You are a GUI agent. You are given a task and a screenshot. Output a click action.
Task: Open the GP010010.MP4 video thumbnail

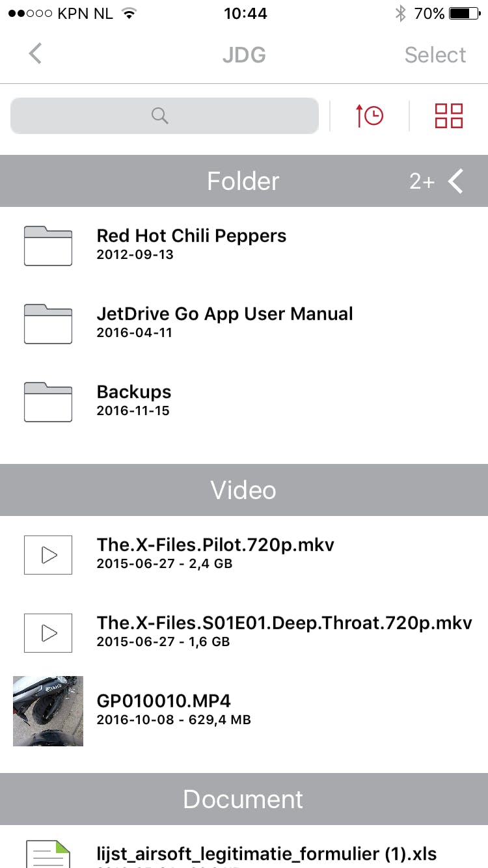[x=48, y=711]
